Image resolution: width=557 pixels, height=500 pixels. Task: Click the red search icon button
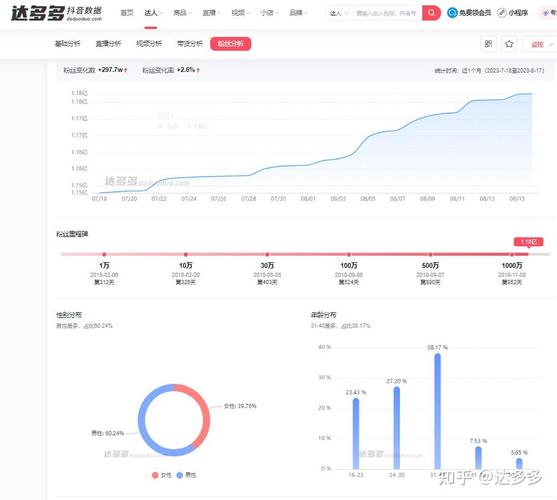[431, 13]
